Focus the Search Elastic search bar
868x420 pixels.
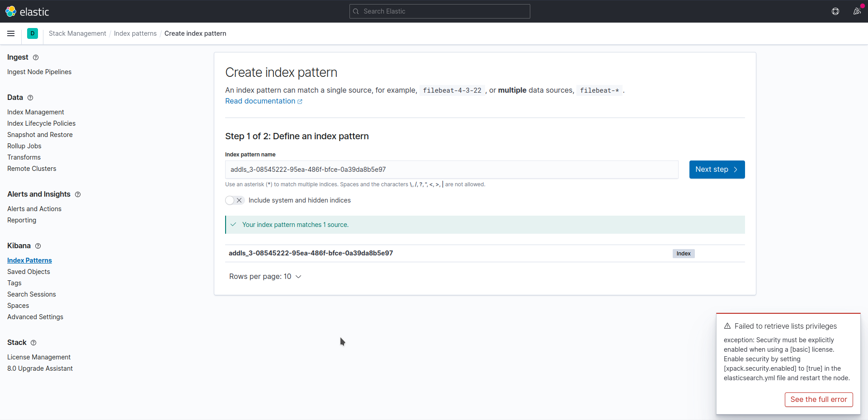(439, 11)
